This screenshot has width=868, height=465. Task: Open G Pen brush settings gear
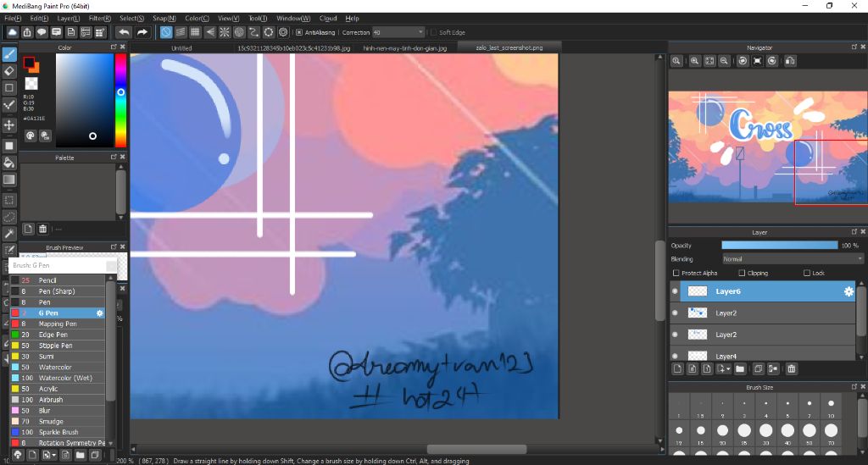coord(100,313)
